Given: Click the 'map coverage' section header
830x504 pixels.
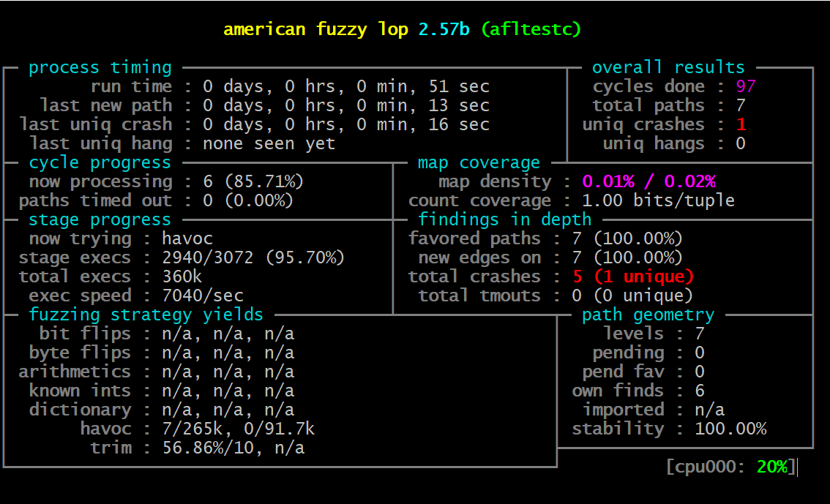Looking at the screenshot, I should pyautogui.click(x=479, y=163).
